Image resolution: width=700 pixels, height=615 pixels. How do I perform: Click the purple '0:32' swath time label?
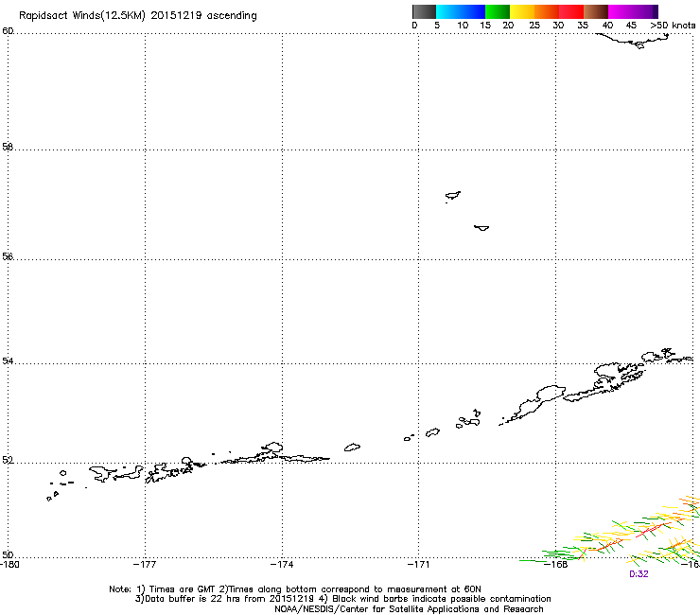click(x=639, y=574)
